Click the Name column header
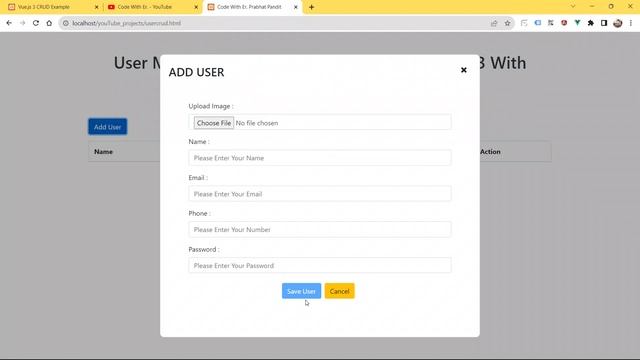The height and width of the screenshot is (360, 640). point(103,151)
